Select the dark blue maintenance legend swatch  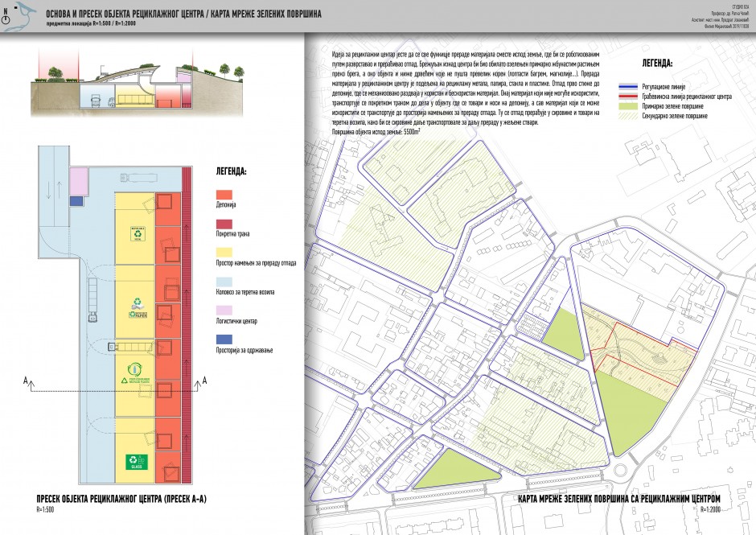[225, 340]
